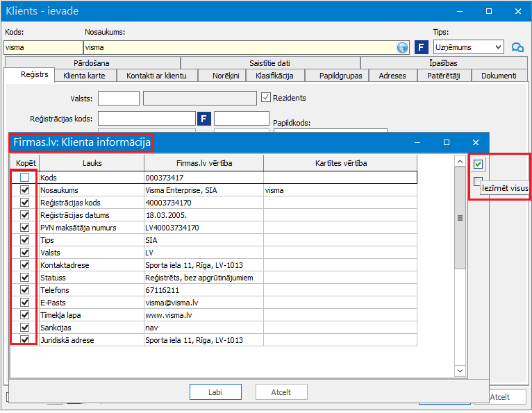Open the Norēķini tab
532x413 pixels.
(x=222, y=76)
